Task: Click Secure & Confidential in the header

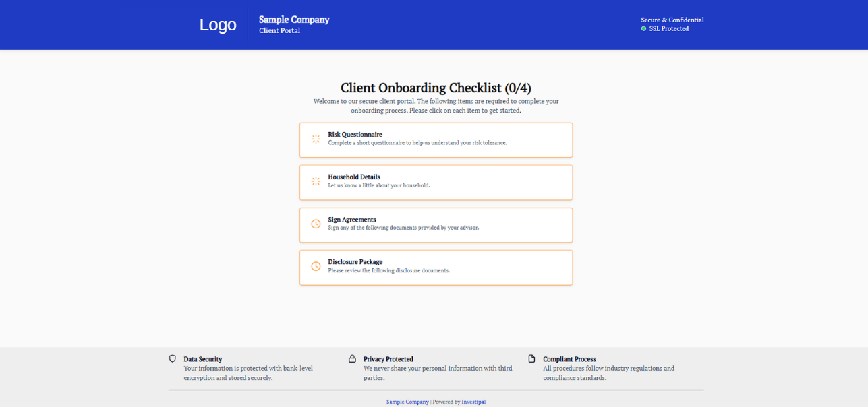Action: click(x=672, y=20)
